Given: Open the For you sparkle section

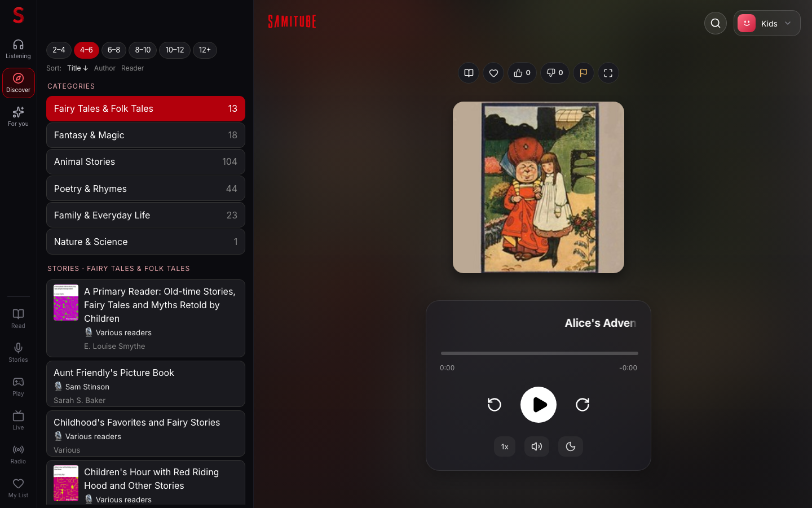Looking at the screenshot, I should (x=18, y=117).
